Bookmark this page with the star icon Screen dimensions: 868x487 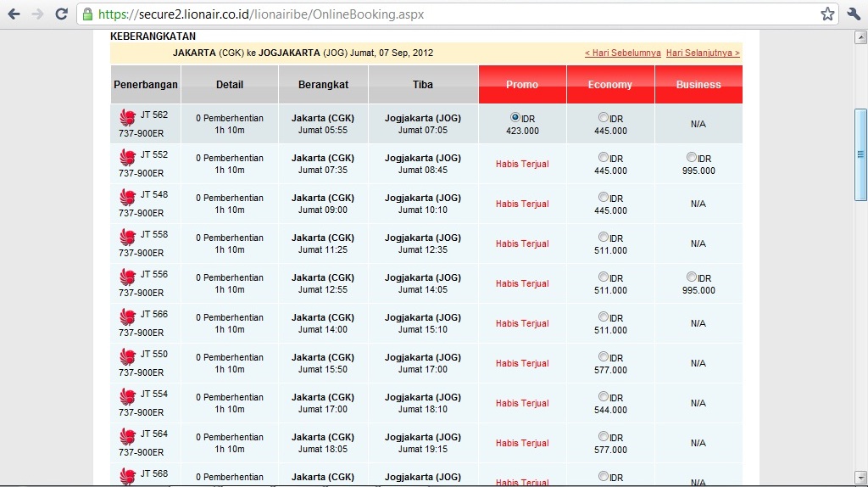[x=827, y=14]
